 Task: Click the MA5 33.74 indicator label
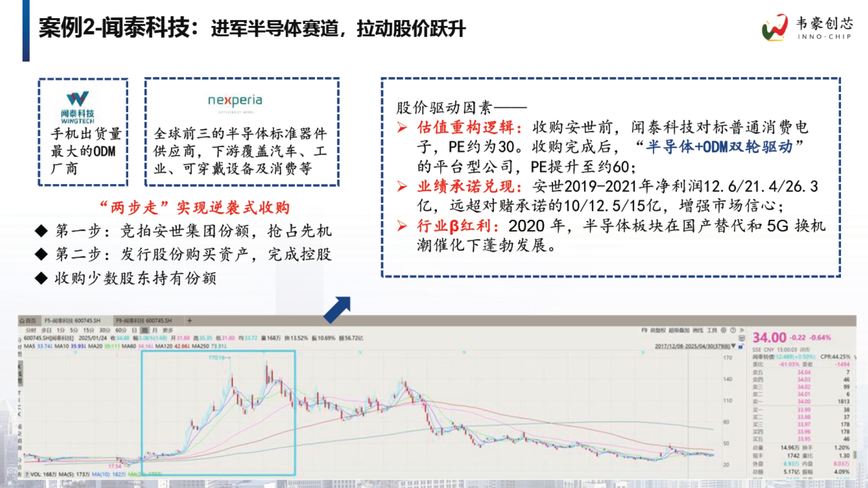tap(38, 346)
